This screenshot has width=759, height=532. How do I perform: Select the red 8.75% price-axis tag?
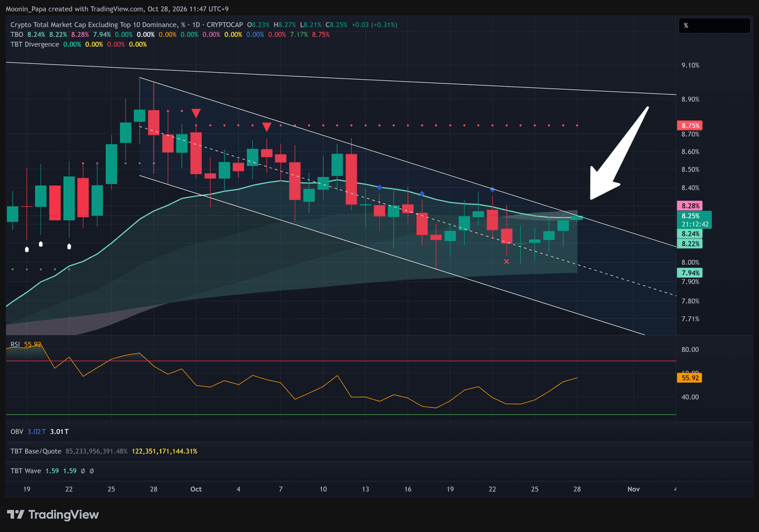click(x=689, y=126)
